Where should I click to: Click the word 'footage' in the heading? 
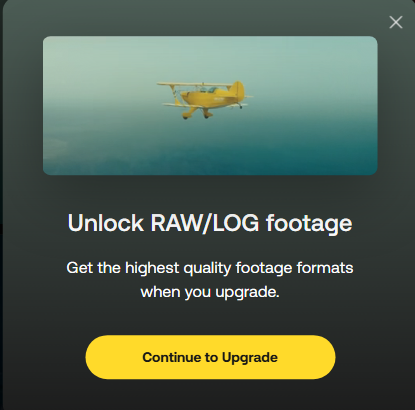309,224
